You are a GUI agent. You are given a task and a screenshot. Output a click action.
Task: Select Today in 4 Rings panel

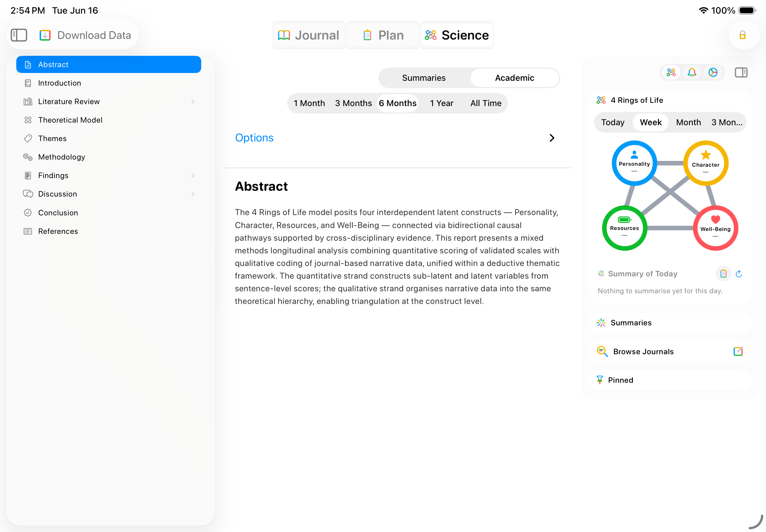(612, 122)
